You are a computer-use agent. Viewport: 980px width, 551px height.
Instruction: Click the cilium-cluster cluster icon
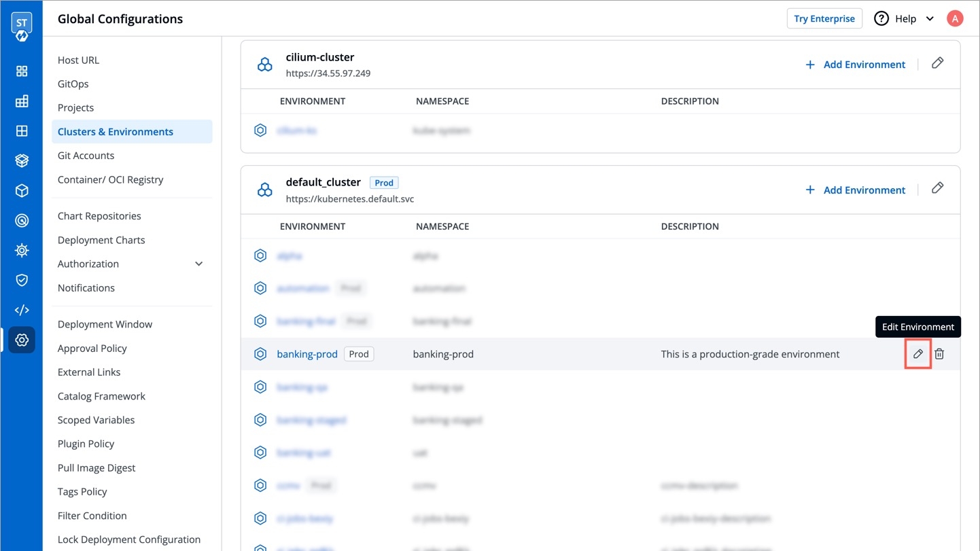click(265, 65)
